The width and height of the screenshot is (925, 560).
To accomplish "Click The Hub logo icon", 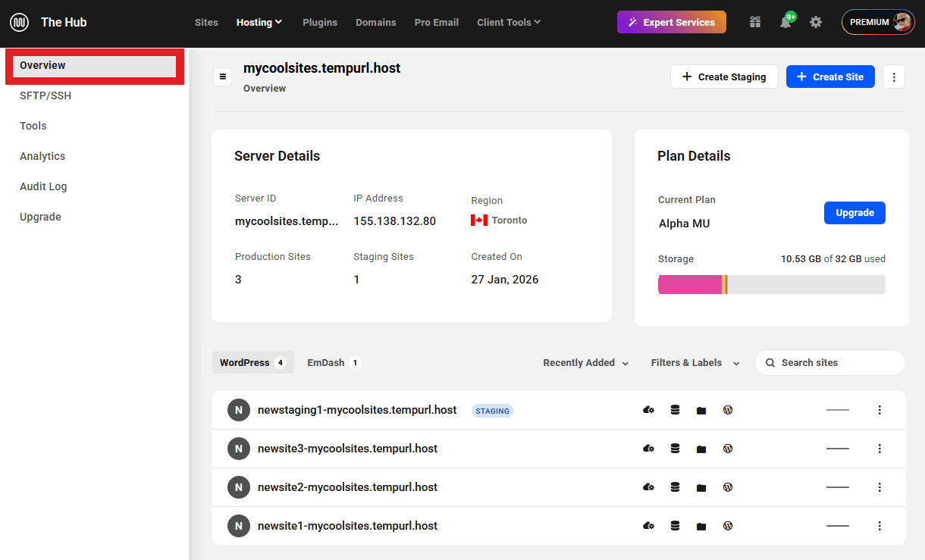I will coord(19,22).
